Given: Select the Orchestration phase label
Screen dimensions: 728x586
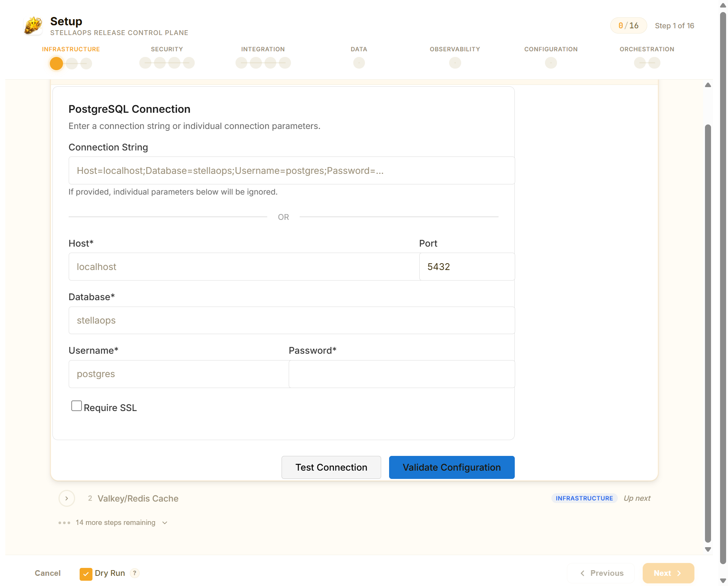Looking at the screenshot, I should point(646,49).
